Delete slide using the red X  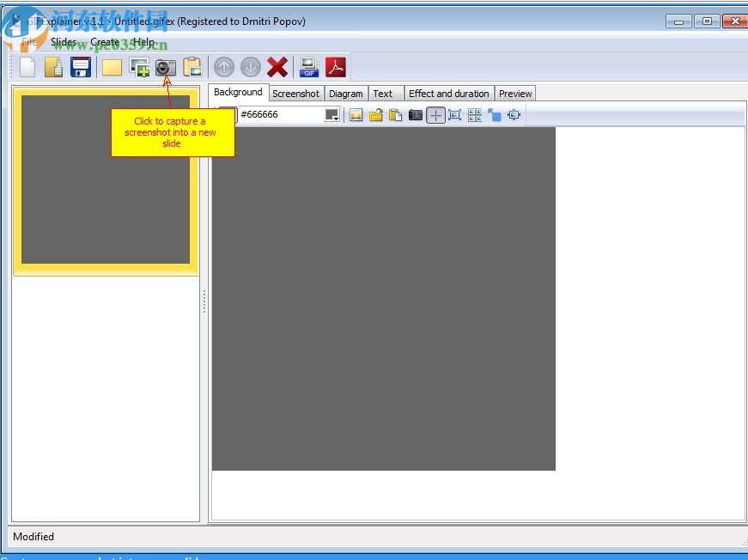point(277,67)
